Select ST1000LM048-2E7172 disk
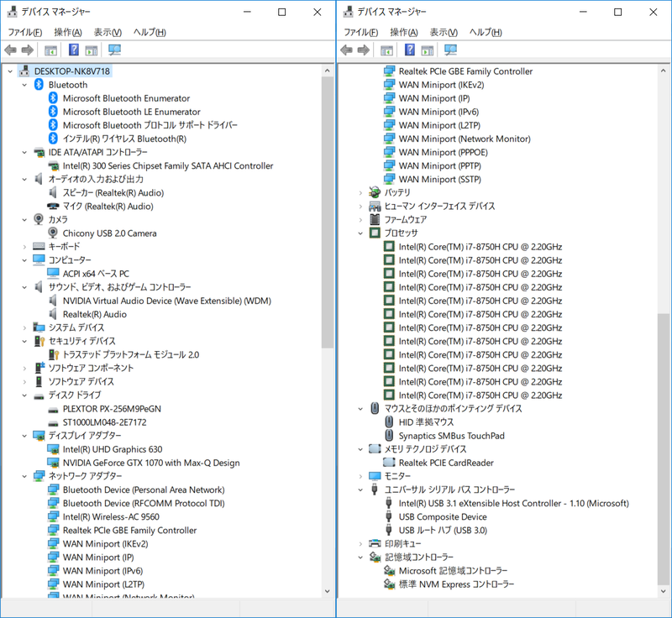Image resolution: width=672 pixels, height=618 pixels. [x=104, y=422]
